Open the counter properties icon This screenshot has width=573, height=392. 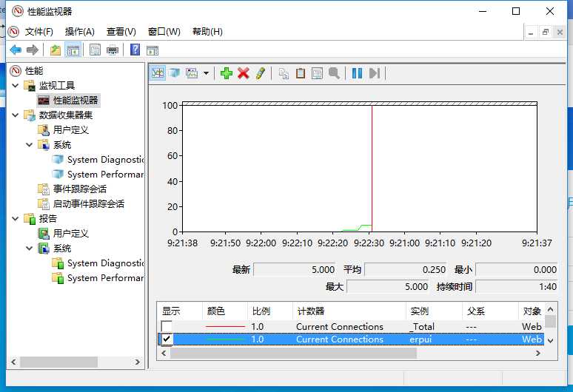pyautogui.click(x=317, y=73)
